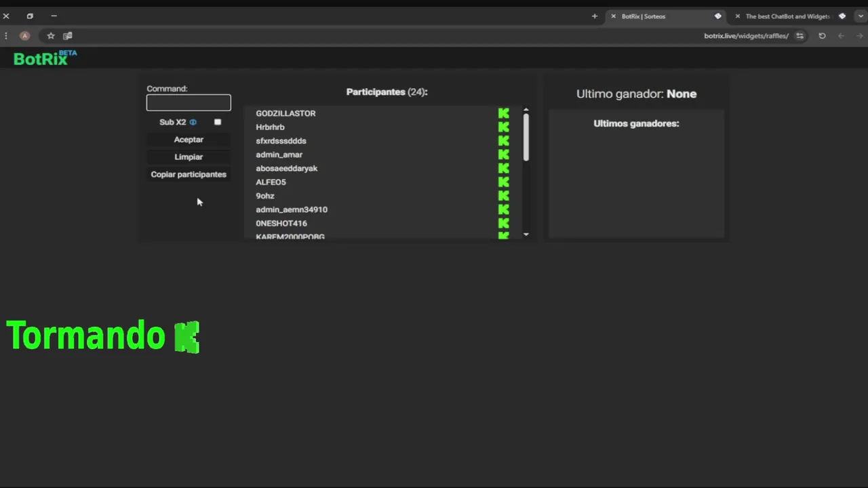This screenshot has width=868, height=488.
Task: Close The best ChatBot and Widgets tab
Action: pyautogui.click(x=738, y=16)
